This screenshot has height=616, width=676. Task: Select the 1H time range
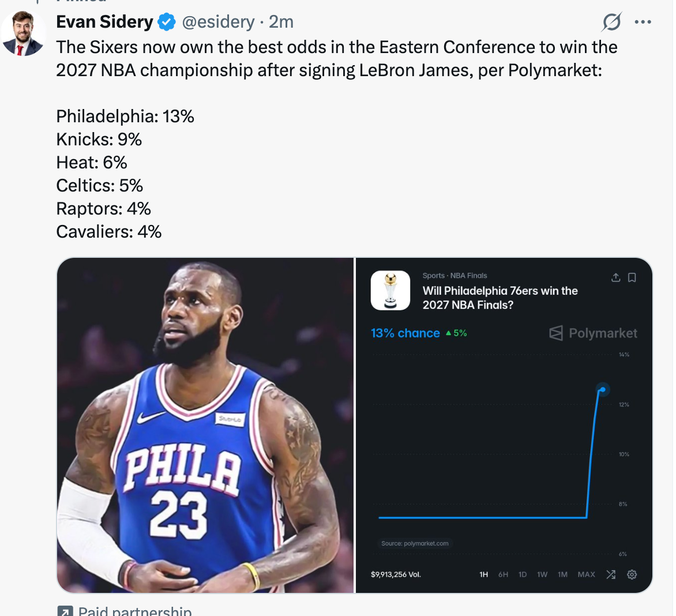click(484, 574)
